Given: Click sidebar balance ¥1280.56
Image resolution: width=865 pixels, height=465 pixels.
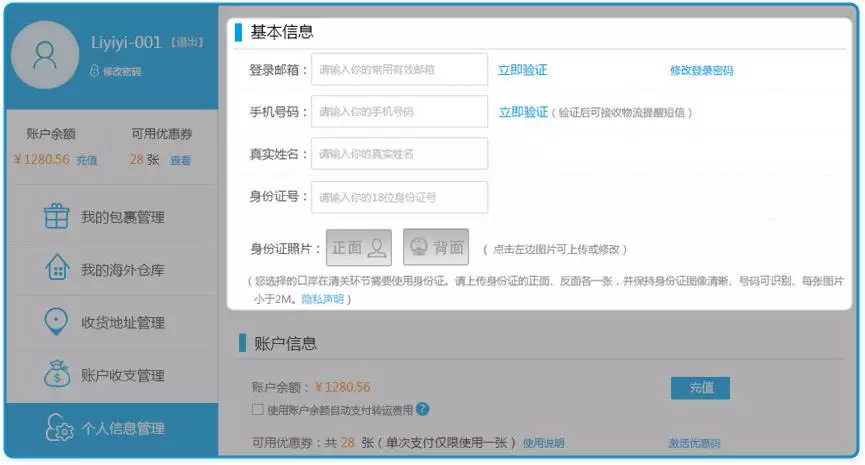Looking at the screenshot, I should click(42, 159).
